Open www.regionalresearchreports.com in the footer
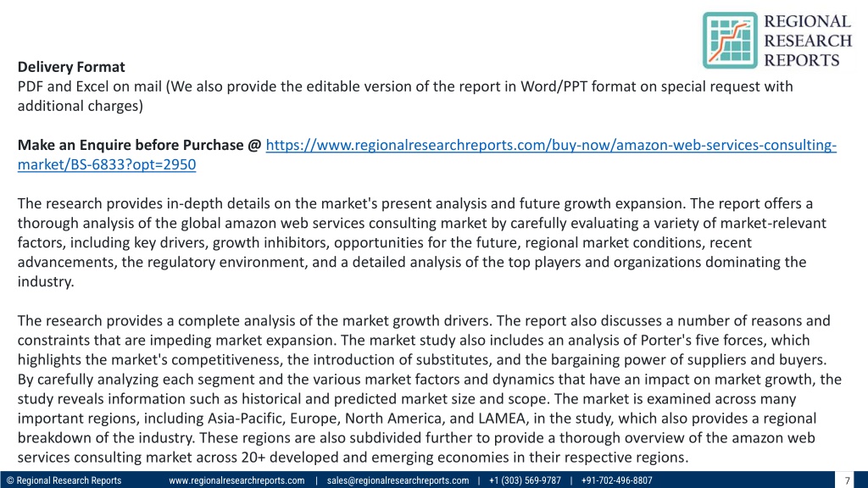This screenshot has height=488, width=868. click(x=236, y=480)
